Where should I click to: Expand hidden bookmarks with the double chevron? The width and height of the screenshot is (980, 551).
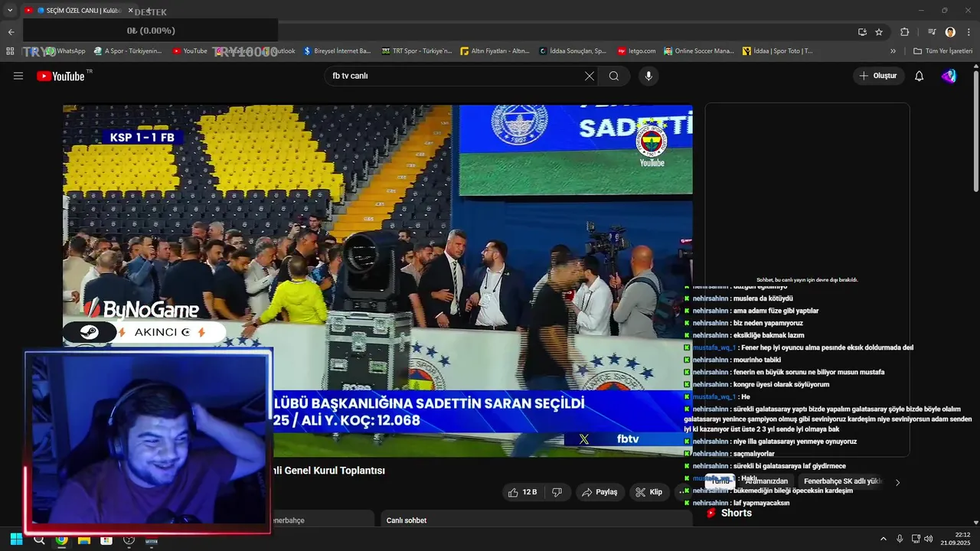tap(893, 51)
